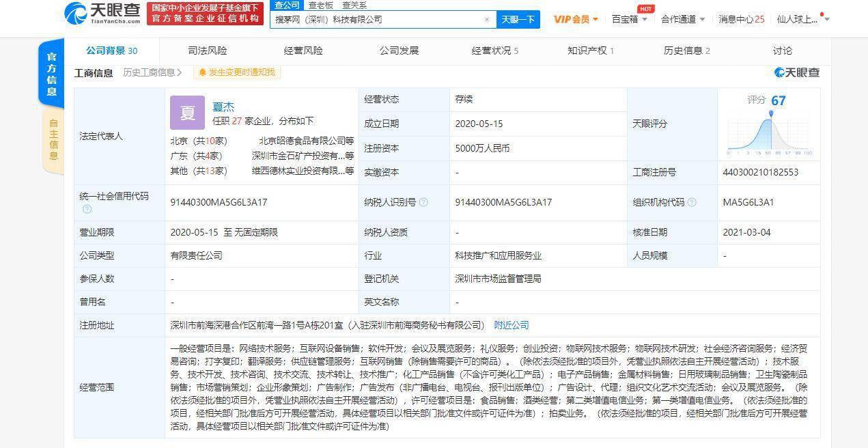Click the bell icon for change alerts

pos(203,72)
